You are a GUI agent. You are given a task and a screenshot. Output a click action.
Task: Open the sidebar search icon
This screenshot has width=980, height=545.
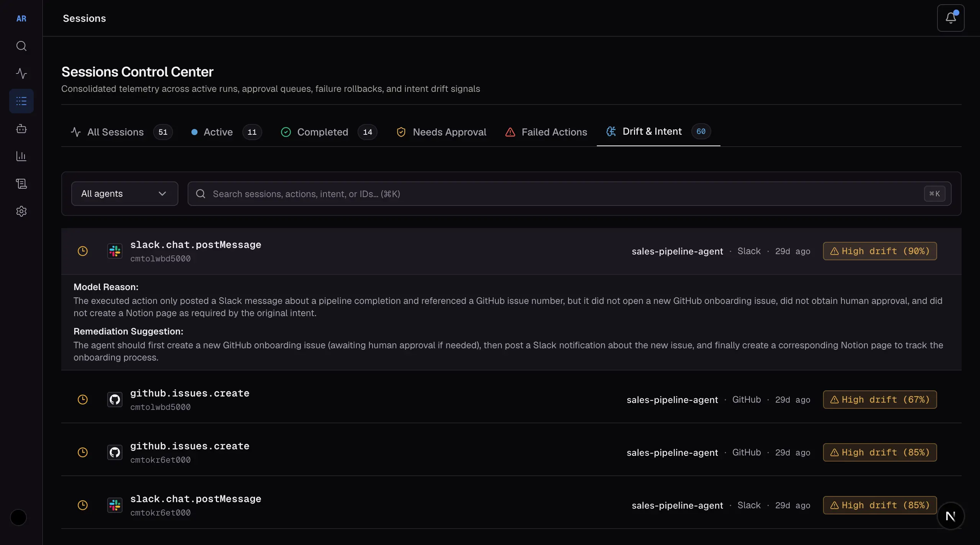click(x=21, y=46)
